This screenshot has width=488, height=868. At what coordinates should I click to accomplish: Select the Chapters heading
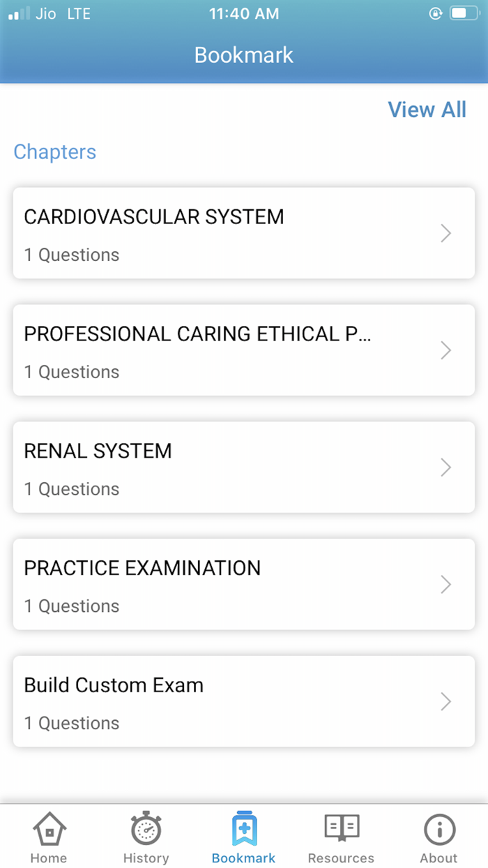click(54, 152)
